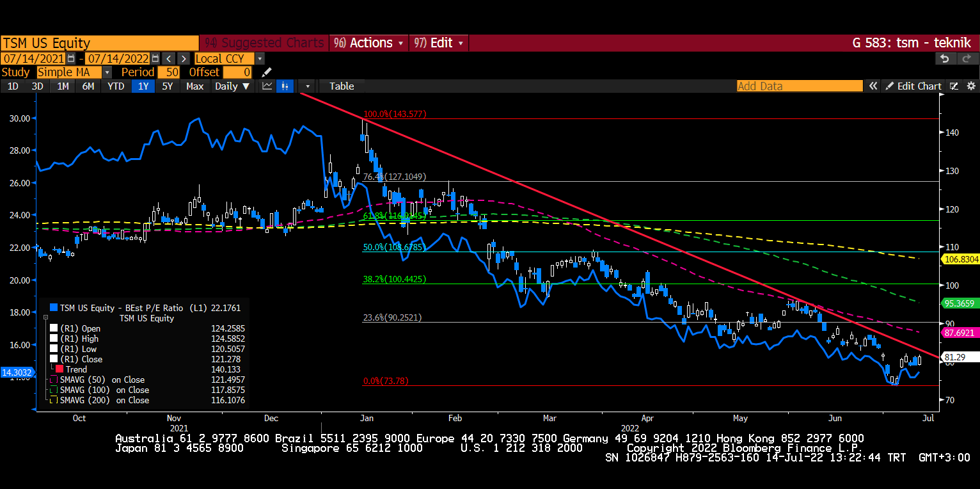Viewport: 980px width, 489px height.
Task: Click the start date field 07/14/2021
Action: tap(34, 58)
